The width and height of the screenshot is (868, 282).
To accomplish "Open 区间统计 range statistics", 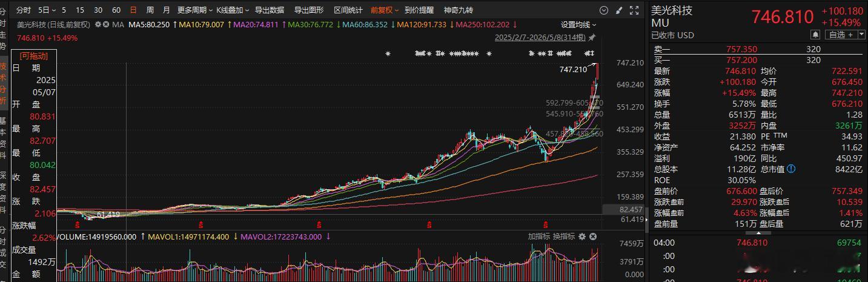I will tap(348, 10).
